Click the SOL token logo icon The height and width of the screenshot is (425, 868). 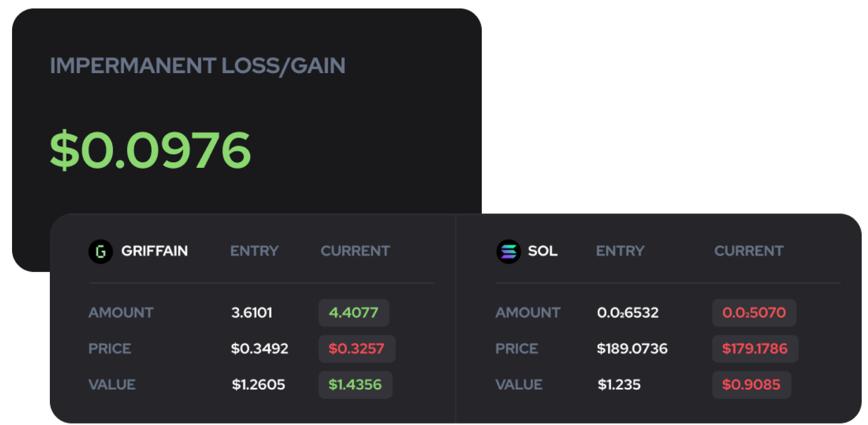(508, 251)
